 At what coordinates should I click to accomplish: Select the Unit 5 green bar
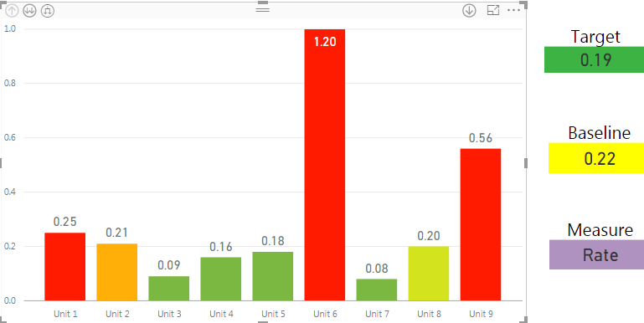pos(273,276)
